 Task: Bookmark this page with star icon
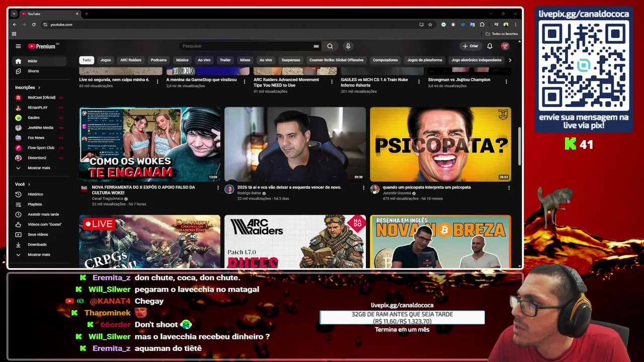(430, 25)
